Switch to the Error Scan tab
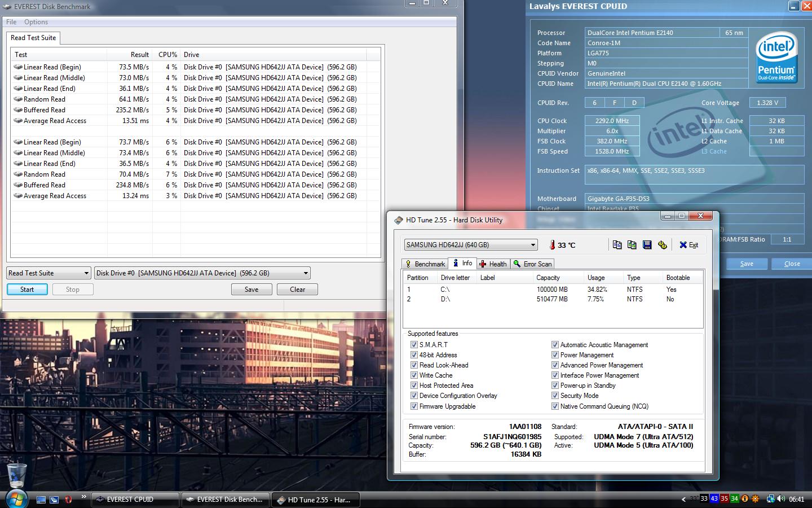 pyautogui.click(x=532, y=264)
